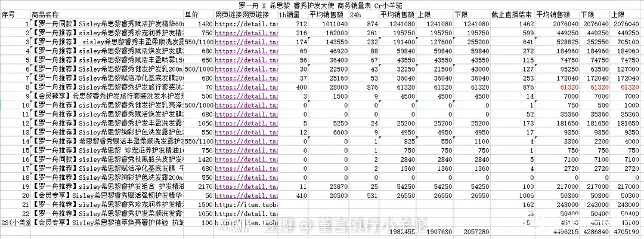
Task: Select the unit price cell 70 in row 8
Action: (x=199, y=87)
